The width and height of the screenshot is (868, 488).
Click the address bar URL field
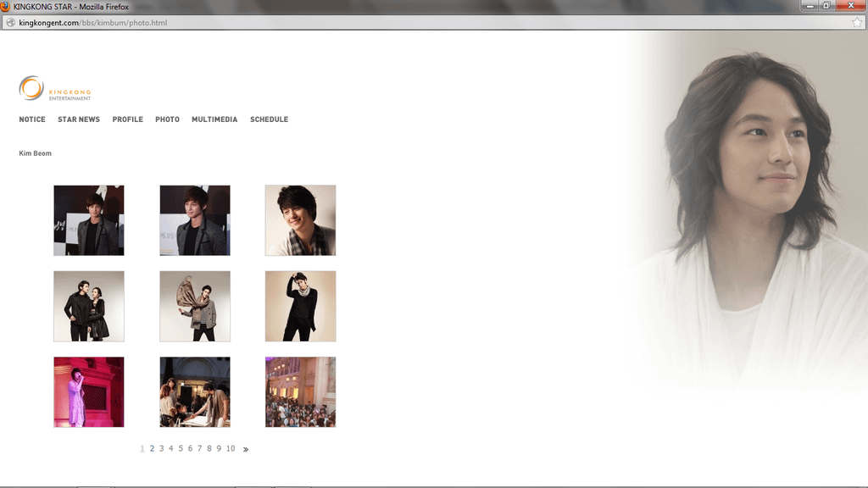[431, 23]
